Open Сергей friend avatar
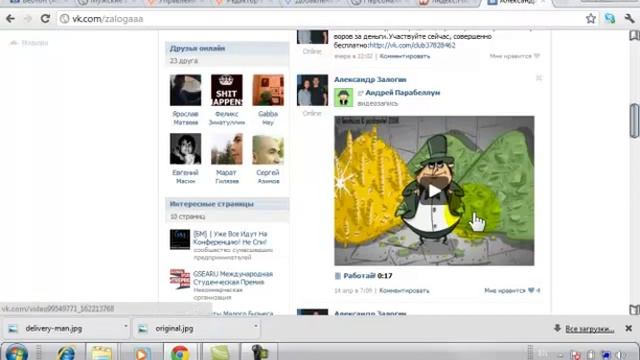Viewport: 640px width, 360px height. [x=268, y=149]
